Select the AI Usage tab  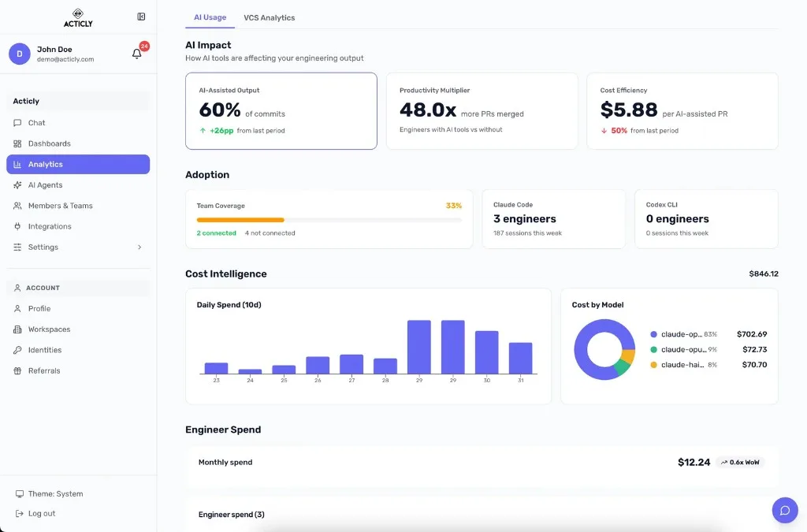coord(210,17)
